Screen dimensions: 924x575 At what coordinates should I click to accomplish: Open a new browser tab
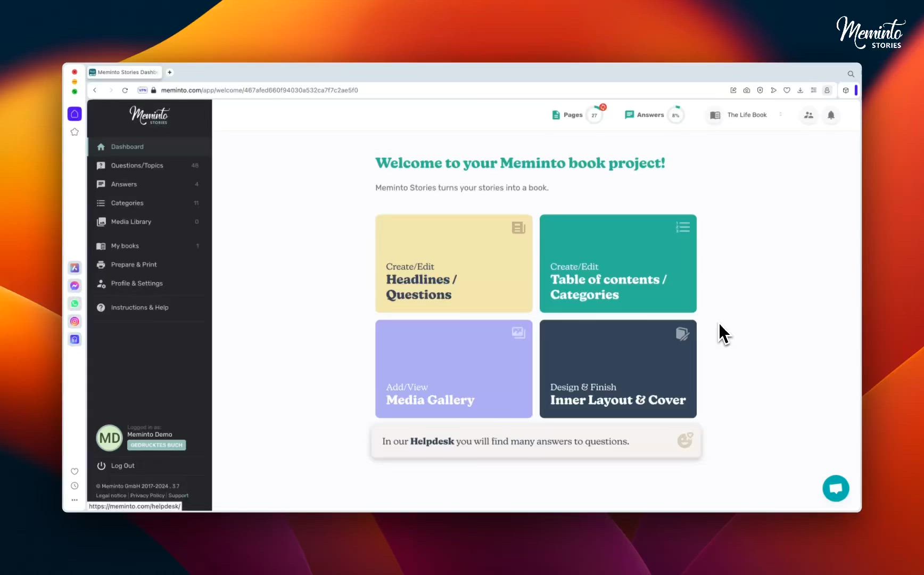[170, 72]
